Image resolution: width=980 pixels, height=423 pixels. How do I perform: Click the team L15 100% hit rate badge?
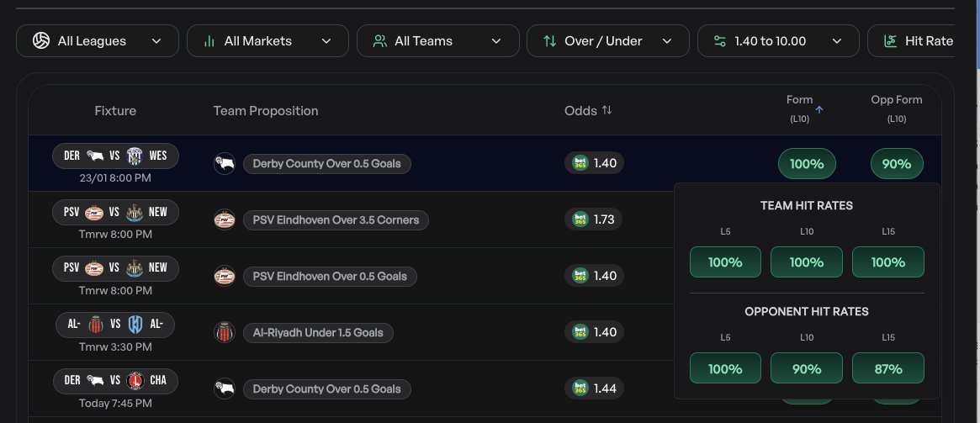point(888,262)
